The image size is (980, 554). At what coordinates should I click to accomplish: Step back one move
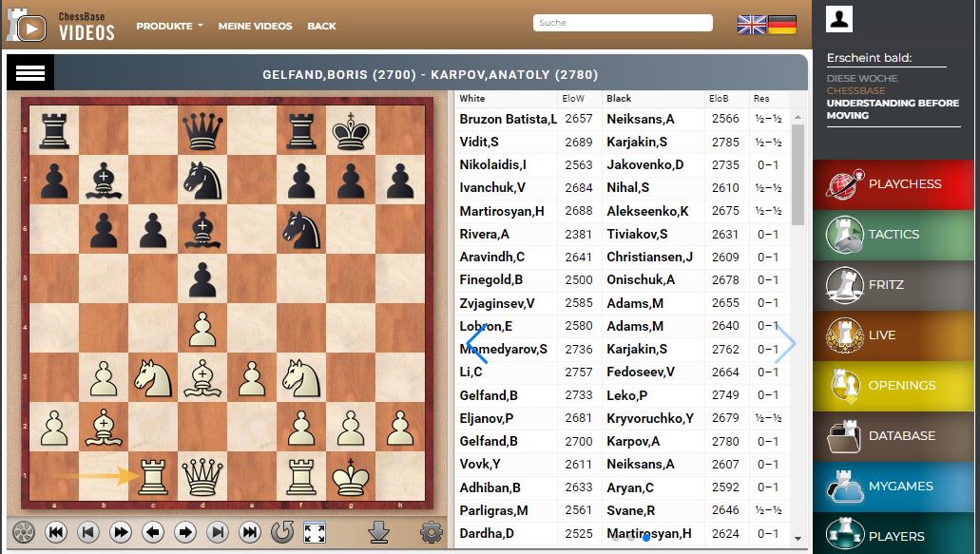[x=154, y=534]
